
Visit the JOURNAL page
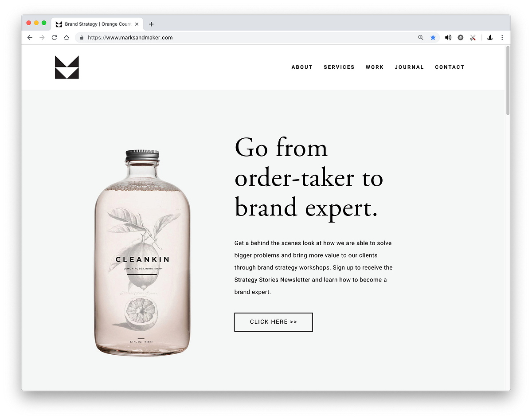[x=409, y=67]
